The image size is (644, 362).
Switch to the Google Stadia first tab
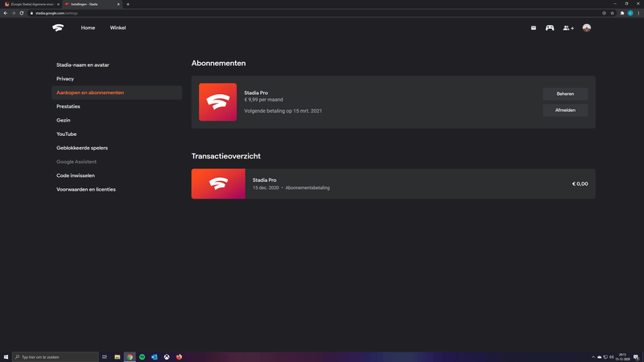[31, 4]
